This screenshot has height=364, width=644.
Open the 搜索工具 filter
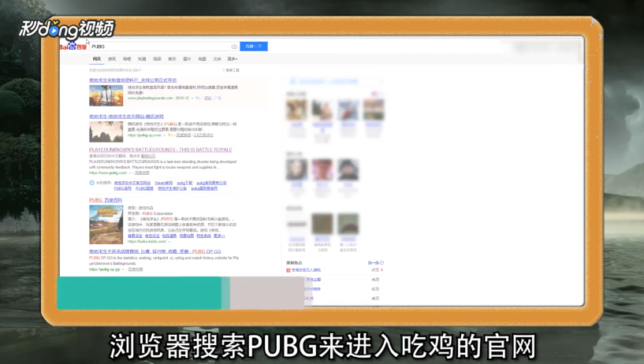tap(231, 70)
